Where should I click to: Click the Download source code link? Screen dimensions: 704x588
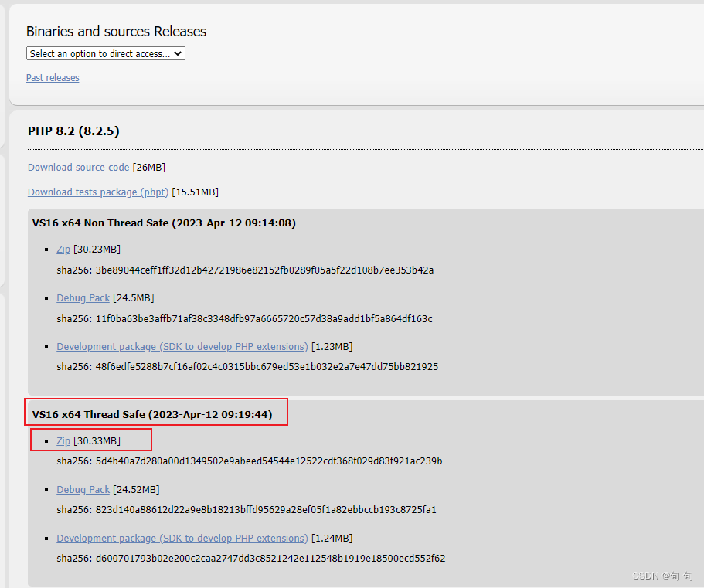point(78,168)
